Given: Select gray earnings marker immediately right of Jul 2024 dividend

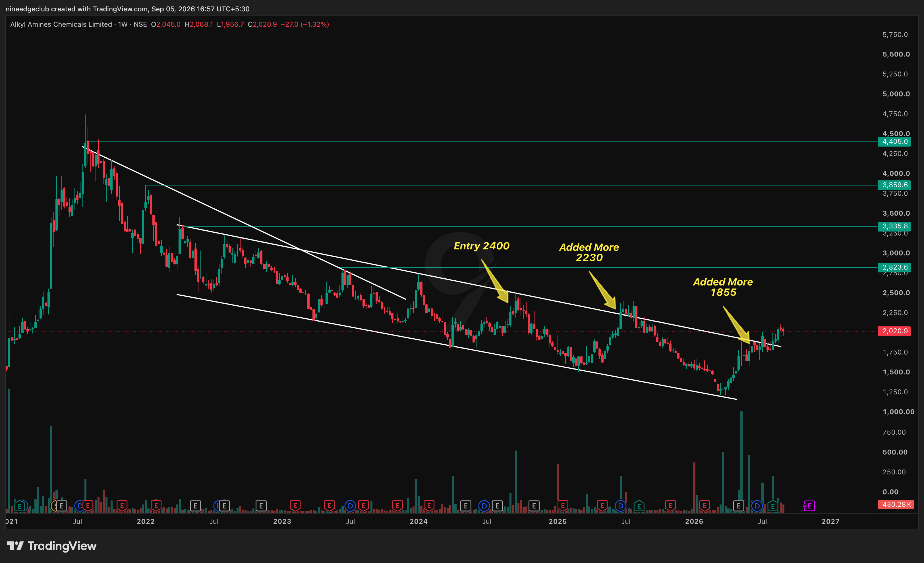Looking at the screenshot, I should coord(497,506).
